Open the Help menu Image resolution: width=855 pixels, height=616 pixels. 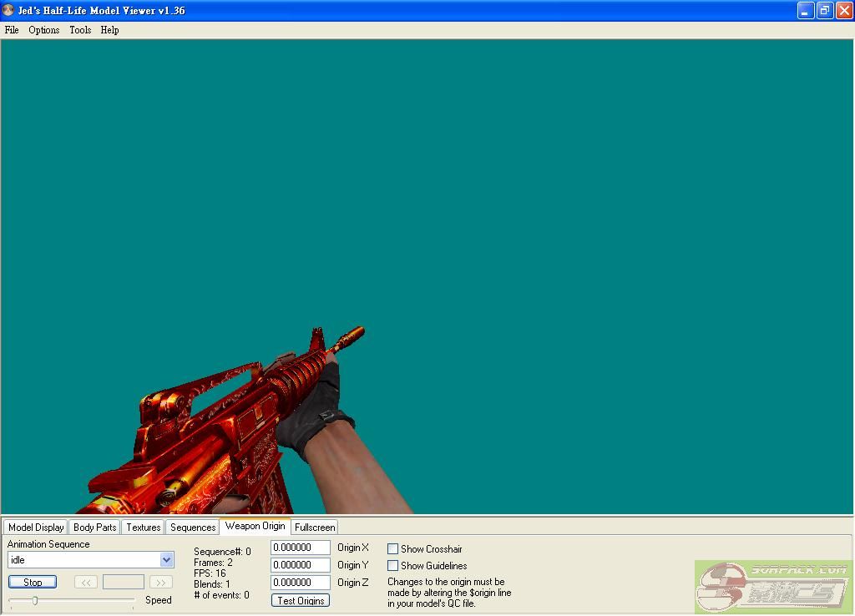[x=109, y=30]
